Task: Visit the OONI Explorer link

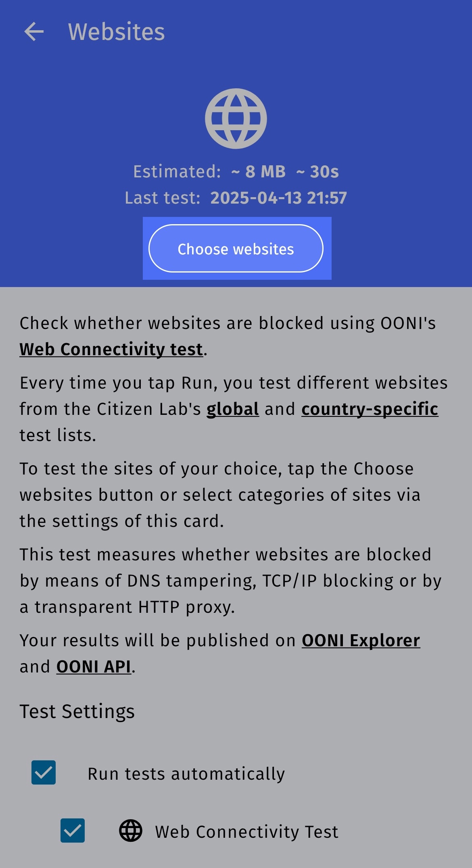Action: point(361,641)
